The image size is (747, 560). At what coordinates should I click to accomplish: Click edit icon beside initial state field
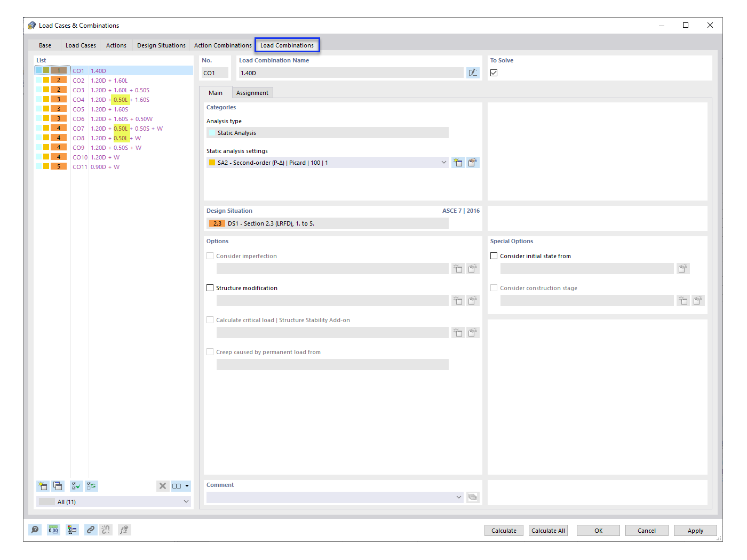tap(683, 269)
